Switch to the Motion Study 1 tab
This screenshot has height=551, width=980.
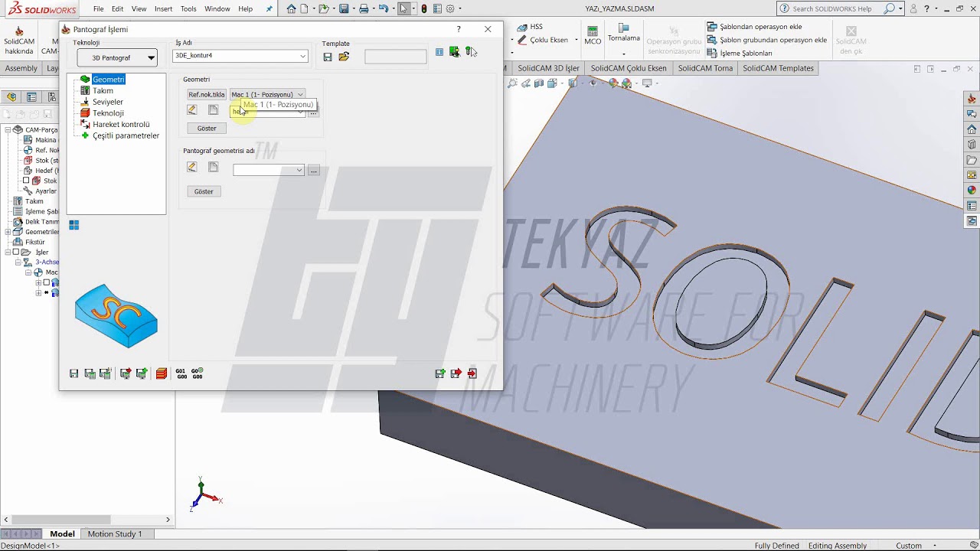click(115, 534)
